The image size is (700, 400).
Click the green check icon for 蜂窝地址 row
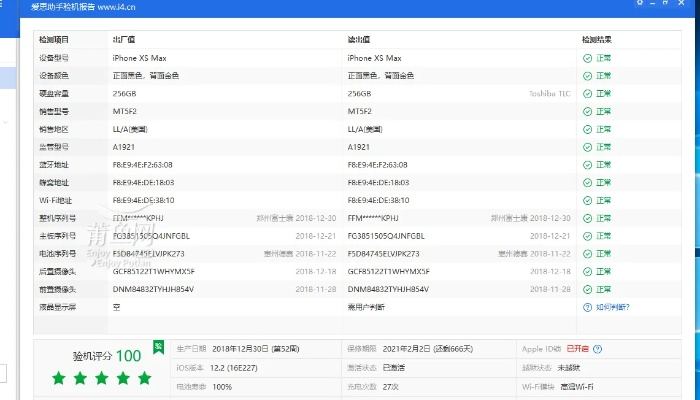point(588,183)
